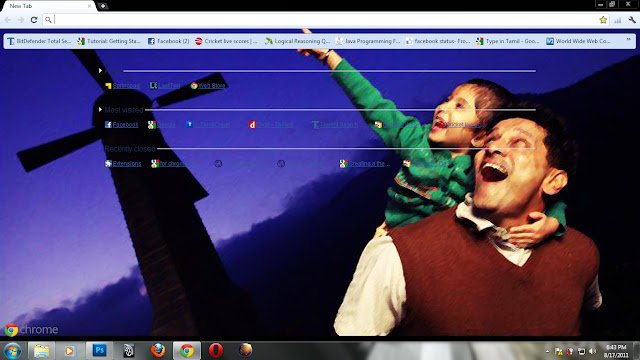Click the Most visited heading text
640x360 pixels.
pos(124,110)
